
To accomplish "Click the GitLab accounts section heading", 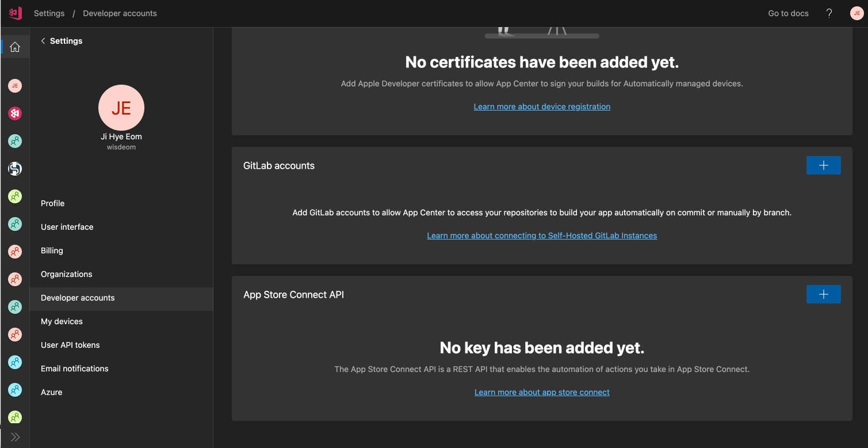I will (x=279, y=165).
